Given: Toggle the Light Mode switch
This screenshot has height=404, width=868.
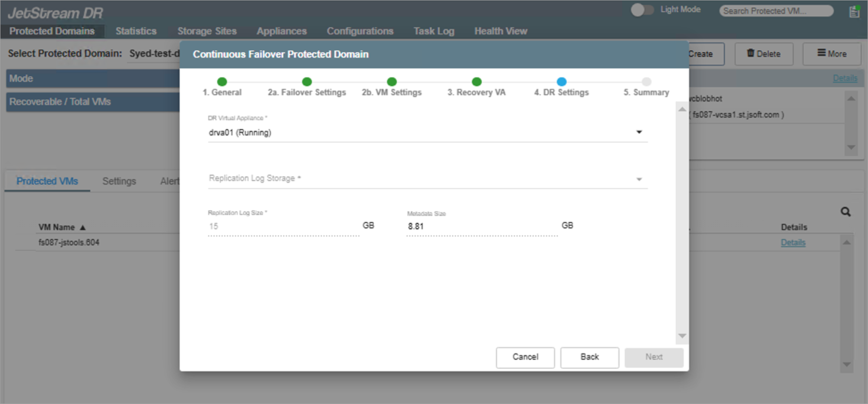Looking at the screenshot, I should (x=642, y=10).
